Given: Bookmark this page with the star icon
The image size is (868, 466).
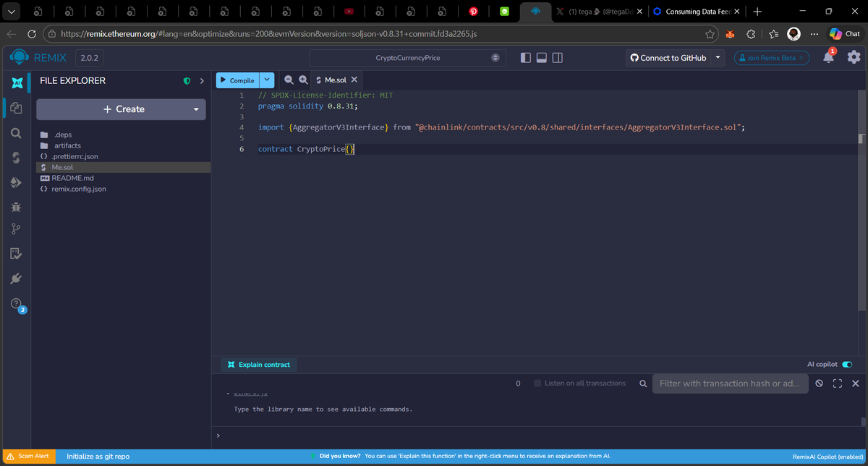Looking at the screenshot, I should 710,34.
